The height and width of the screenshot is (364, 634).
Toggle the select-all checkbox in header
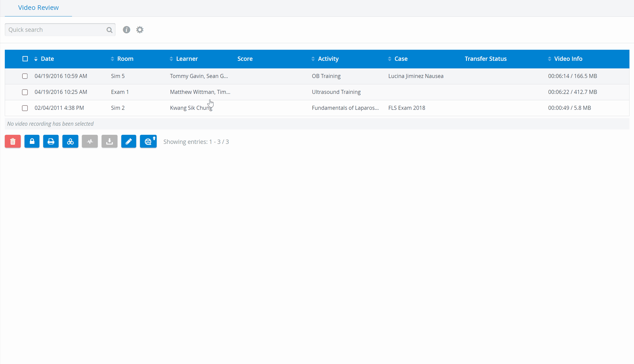[25, 59]
